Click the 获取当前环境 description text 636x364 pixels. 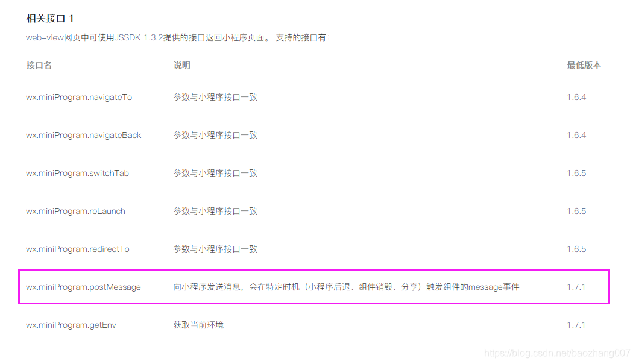pyautogui.click(x=198, y=325)
